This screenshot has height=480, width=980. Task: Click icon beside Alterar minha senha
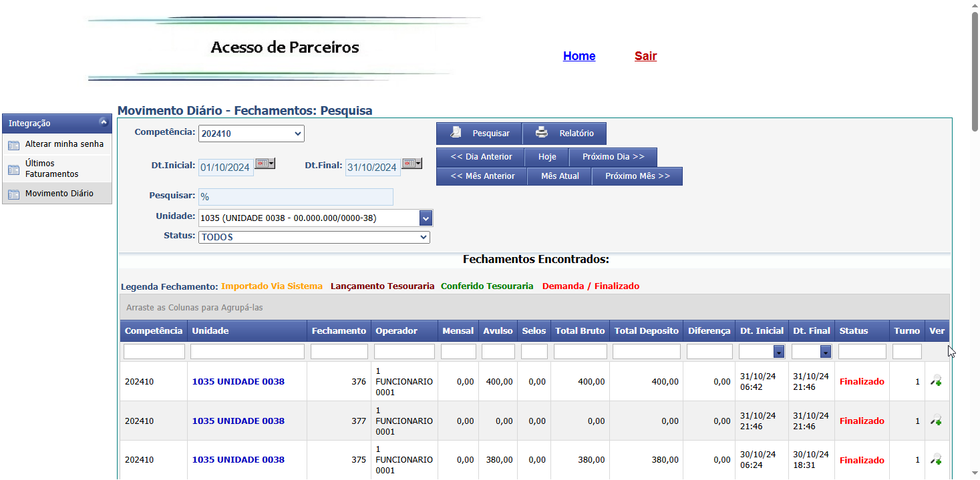pyautogui.click(x=13, y=145)
